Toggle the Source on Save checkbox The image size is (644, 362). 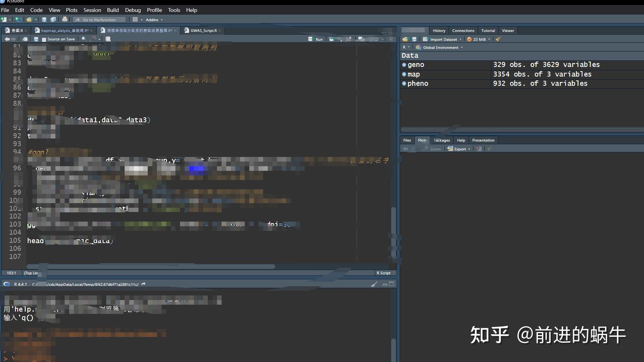43,39
